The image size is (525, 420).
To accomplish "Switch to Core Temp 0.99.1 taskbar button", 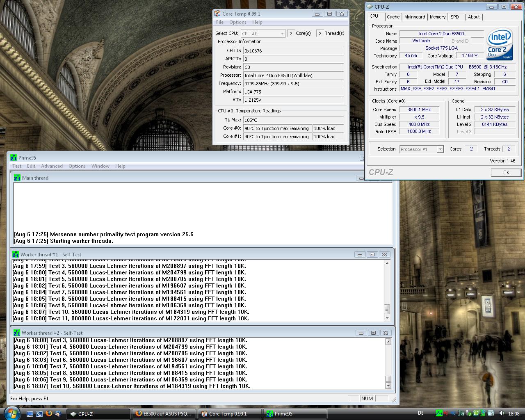I will point(229,414).
